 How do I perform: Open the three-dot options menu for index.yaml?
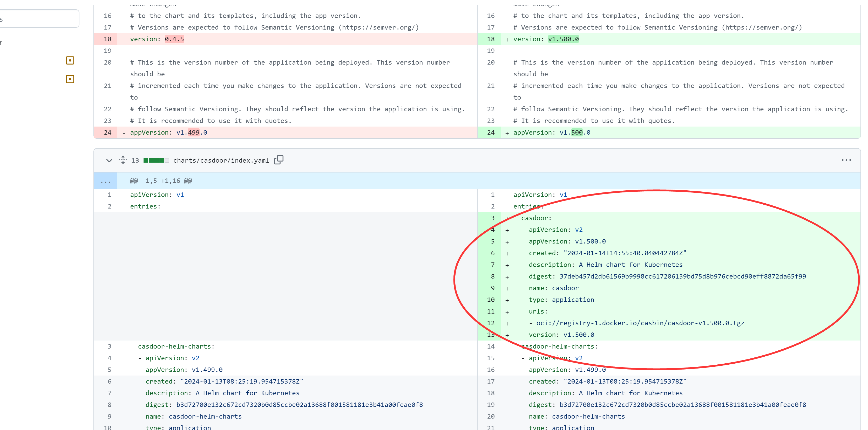tap(846, 160)
